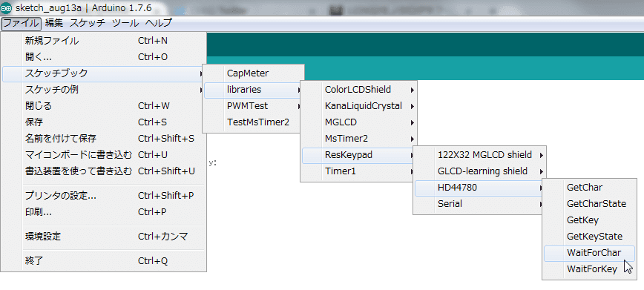Choose 開く... from File menu
This screenshot has height=290, width=644.
tap(104, 57)
